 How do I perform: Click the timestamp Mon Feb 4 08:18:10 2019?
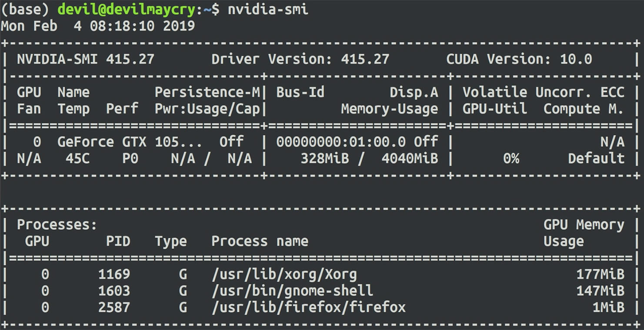click(x=97, y=26)
